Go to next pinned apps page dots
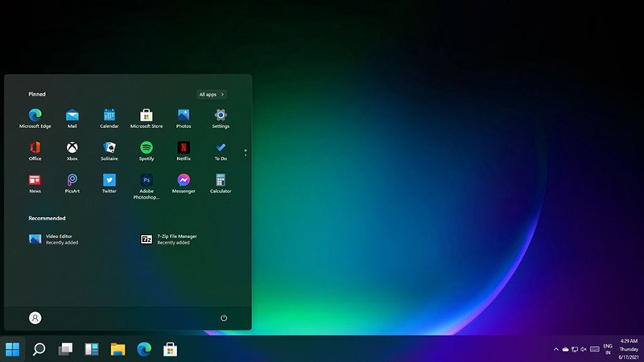644x362 pixels. tap(246, 153)
